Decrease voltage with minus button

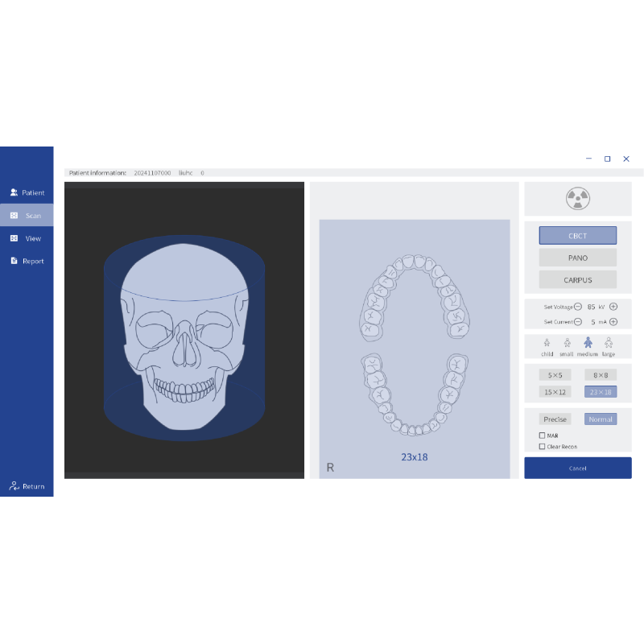click(x=578, y=307)
